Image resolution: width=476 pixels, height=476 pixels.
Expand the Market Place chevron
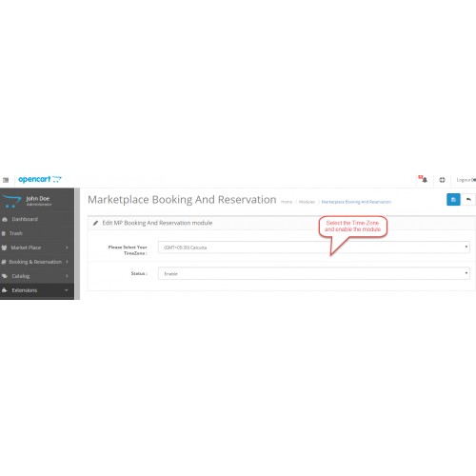[67, 248]
